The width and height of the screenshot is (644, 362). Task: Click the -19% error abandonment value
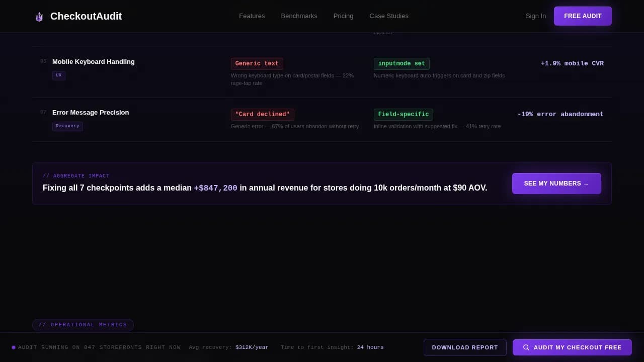[x=560, y=115]
